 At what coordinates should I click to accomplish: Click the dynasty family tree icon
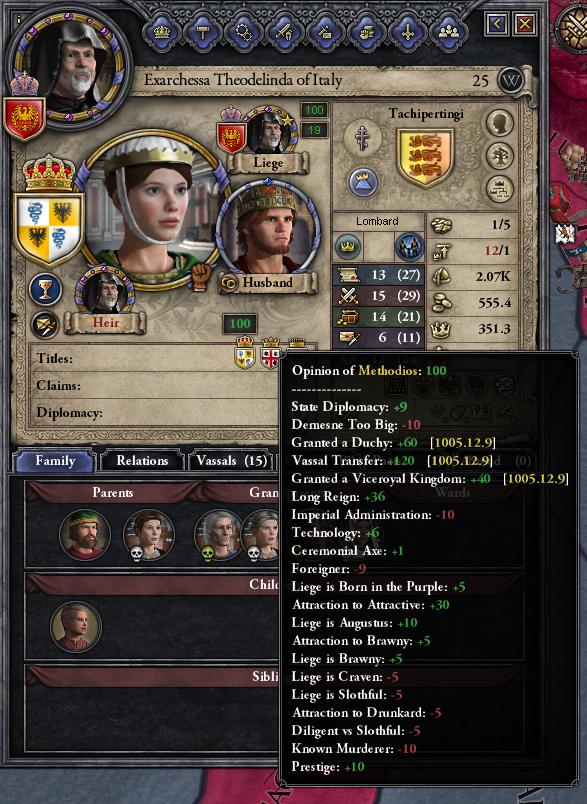[500, 156]
